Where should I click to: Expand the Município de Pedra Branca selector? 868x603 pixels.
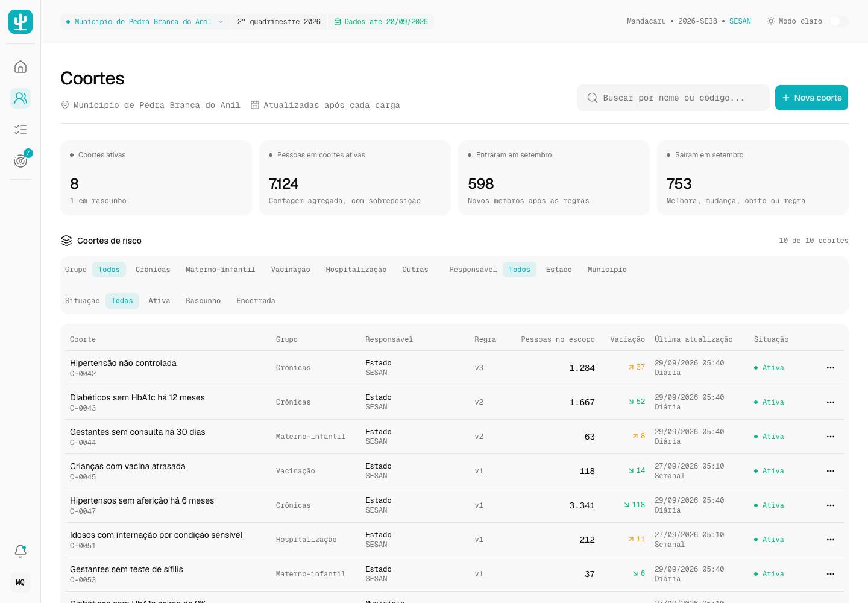pyautogui.click(x=145, y=22)
